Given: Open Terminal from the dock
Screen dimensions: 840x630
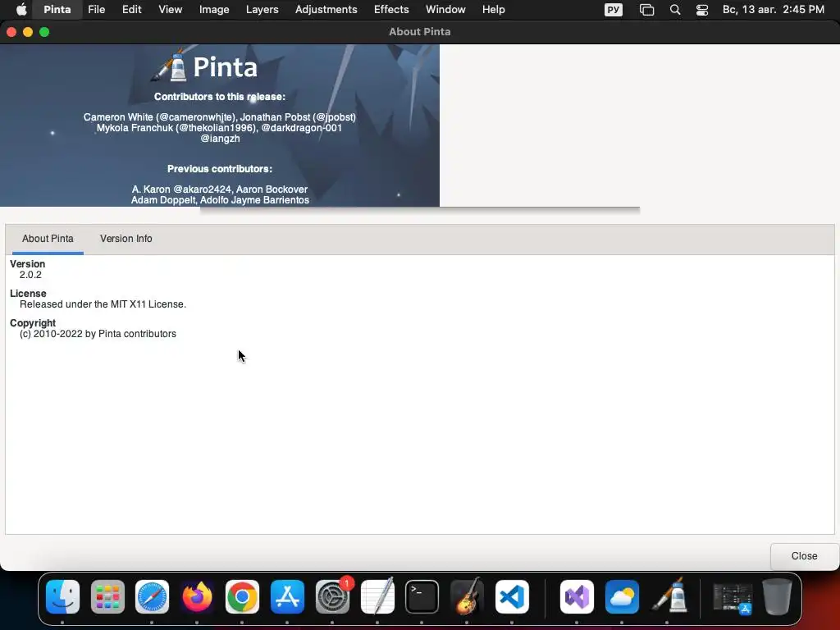Looking at the screenshot, I should click(x=422, y=596).
